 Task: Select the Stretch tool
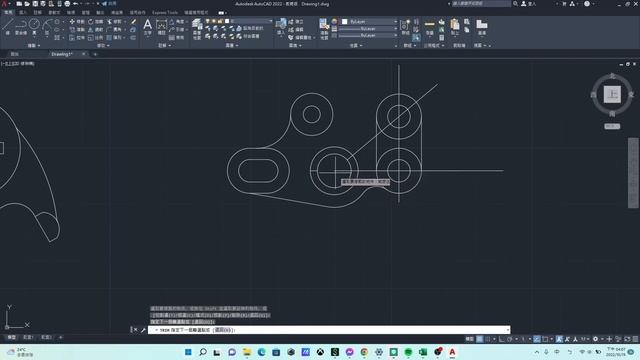pos(77,38)
